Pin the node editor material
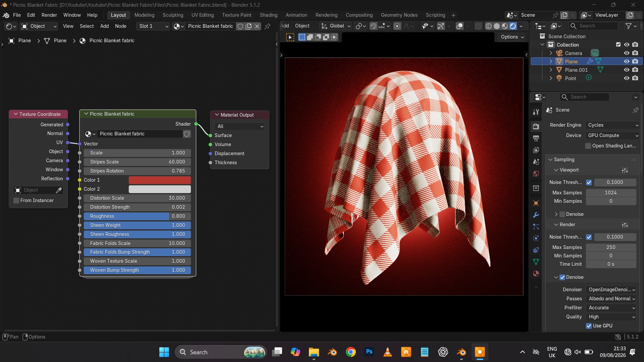644x362 pixels. pos(267,26)
